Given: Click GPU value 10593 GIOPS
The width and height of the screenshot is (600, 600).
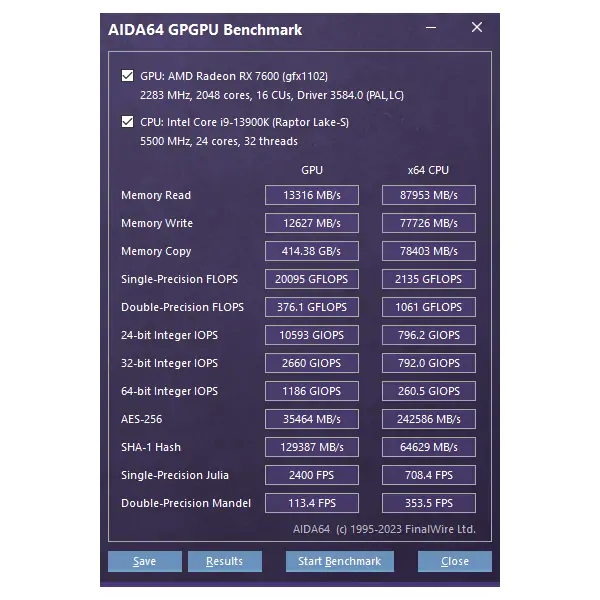Looking at the screenshot, I should pyautogui.click(x=312, y=335).
